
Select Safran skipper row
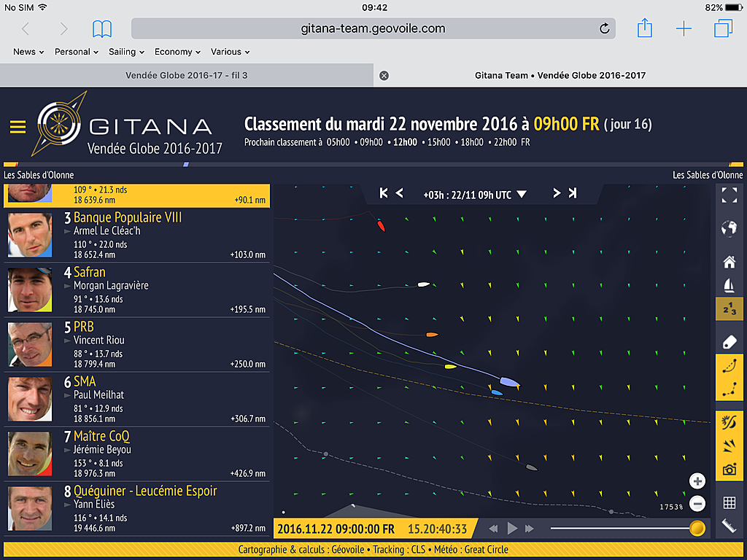coord(136,290)
